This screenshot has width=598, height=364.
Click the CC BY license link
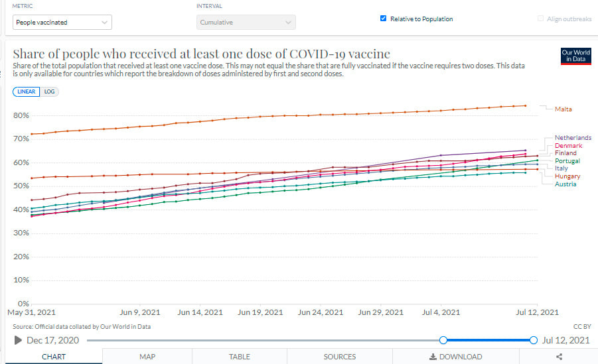581,326
